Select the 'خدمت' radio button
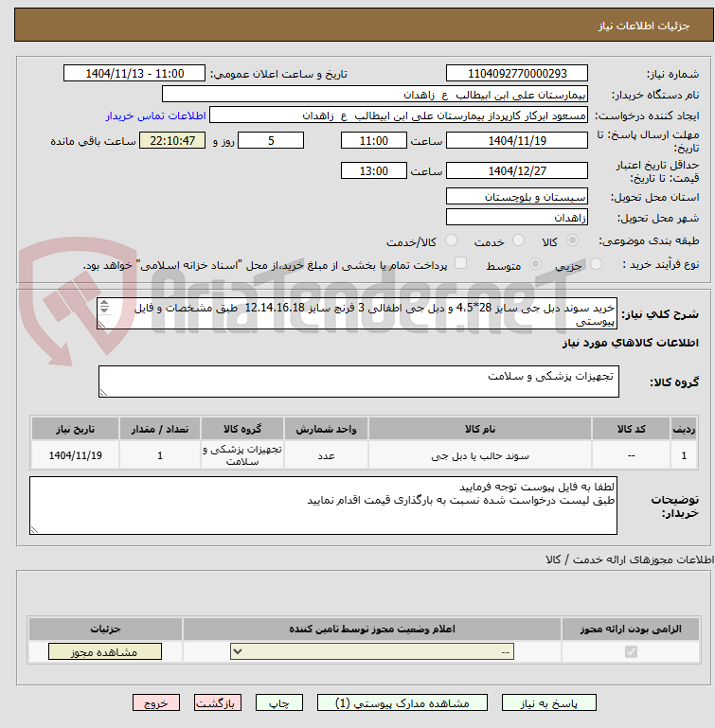Image resolution: width=715 pixels, height=728 pixels. [x=518, y=240]
